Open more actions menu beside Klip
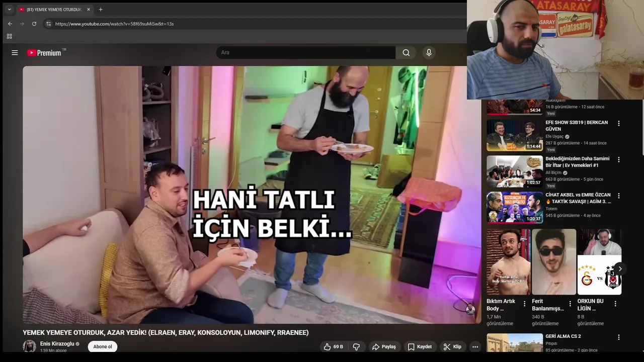This screenshot has width=644, height=362. click(475, 347)
